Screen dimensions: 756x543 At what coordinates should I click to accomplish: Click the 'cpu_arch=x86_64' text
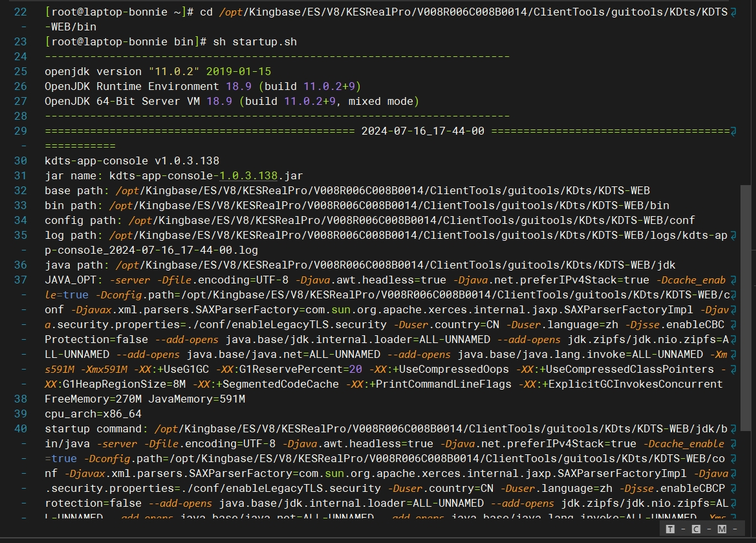[x=93, y=414]
